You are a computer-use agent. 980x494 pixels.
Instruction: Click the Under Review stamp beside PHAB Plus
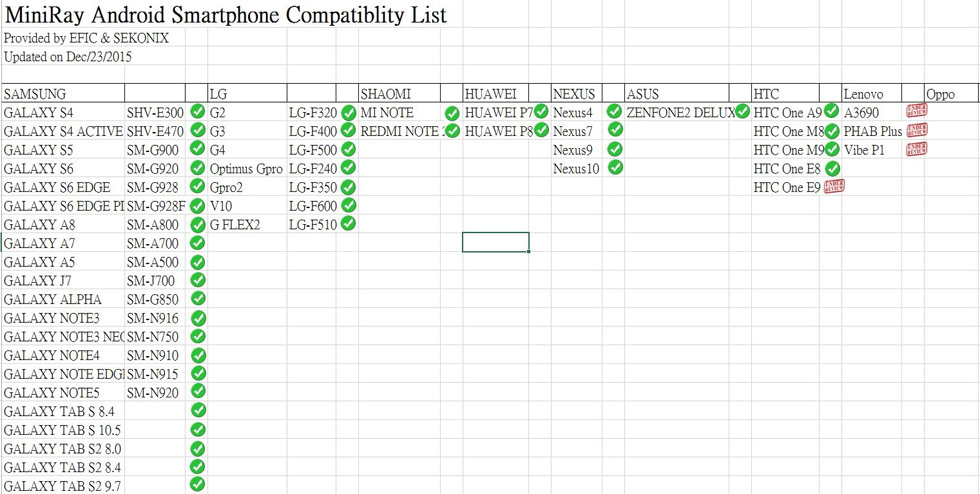point(917,130)
